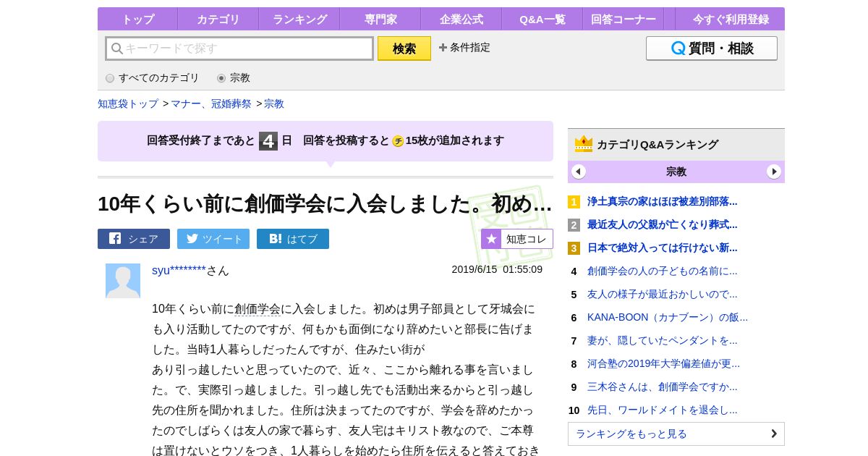This screenshot has height=456, width=868.
Task: Click the underlined 創価学会 keyword link
Action: click(258, 309)
